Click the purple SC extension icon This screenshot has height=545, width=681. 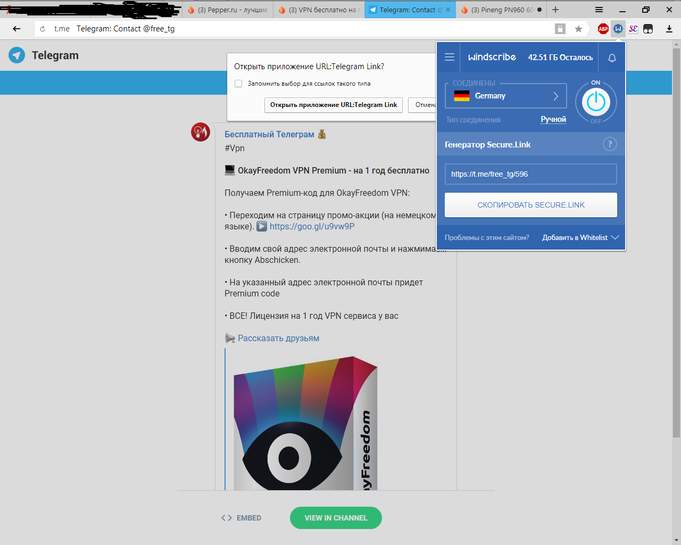coord(633,29)
